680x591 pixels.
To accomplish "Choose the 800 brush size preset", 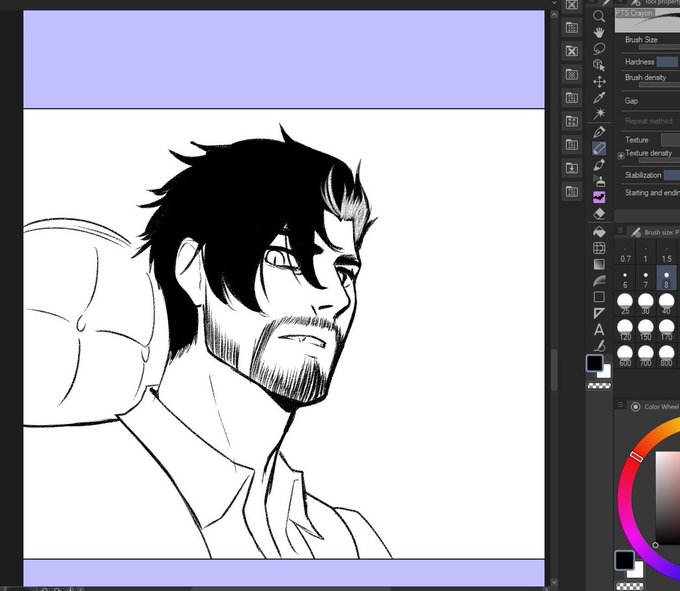I will click(x=667, y=355).
